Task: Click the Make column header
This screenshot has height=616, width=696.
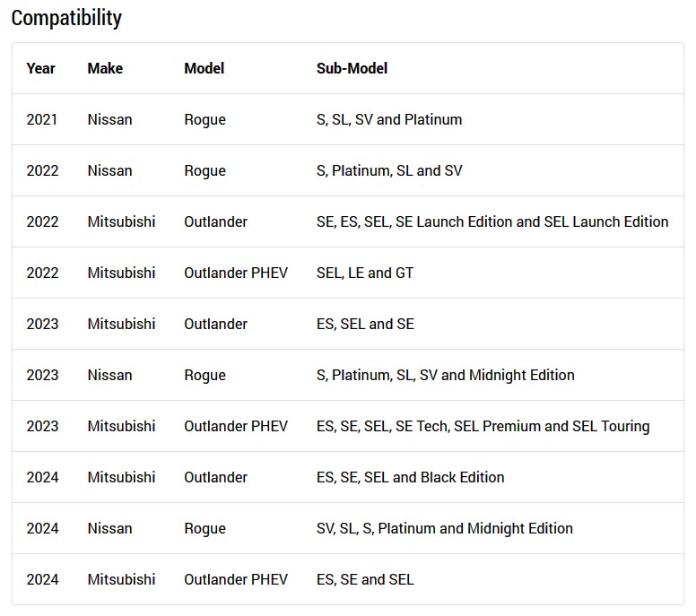Action: tap(105, 68)
